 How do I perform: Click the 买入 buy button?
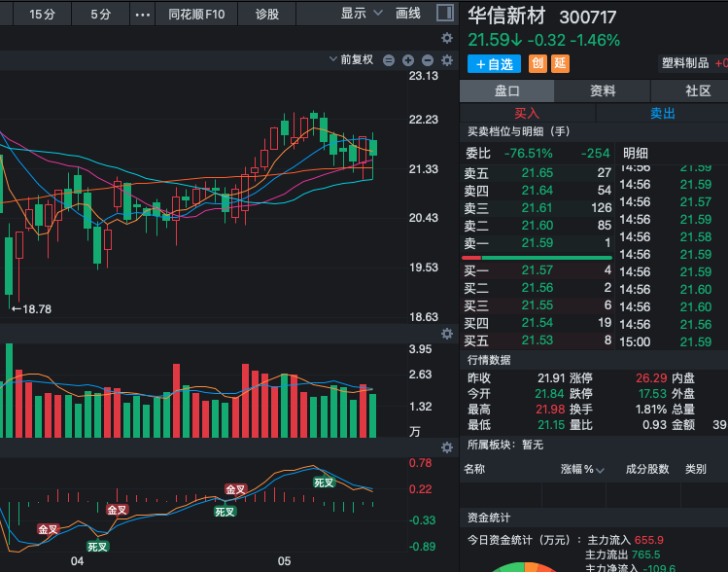[x=527, y=113]
